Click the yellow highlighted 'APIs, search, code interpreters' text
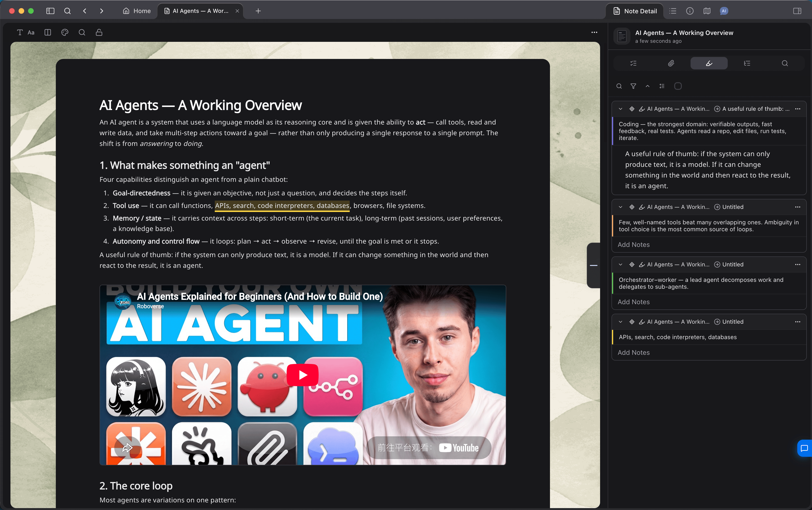This screenshot has height=510, width=812. pos(282,206)
